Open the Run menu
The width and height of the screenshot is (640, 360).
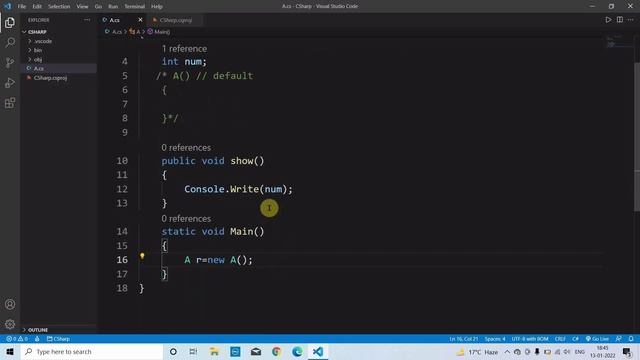pyautogui.click(x=113, y=6)
